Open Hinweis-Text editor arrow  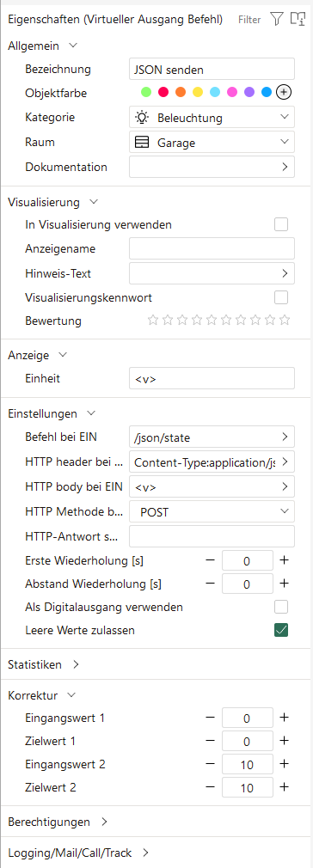pyautogui.click(x=285, y=273)
